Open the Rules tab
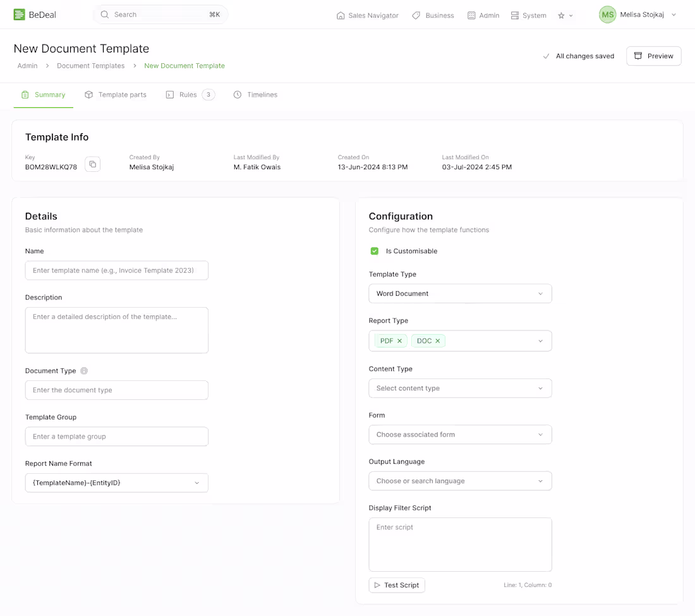 [188, 95]
